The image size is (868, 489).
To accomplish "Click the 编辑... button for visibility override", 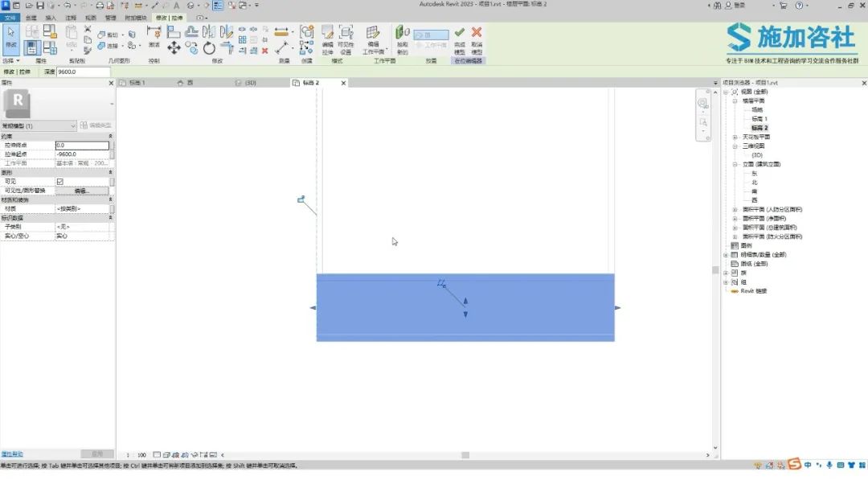I will (x=81, y=191).
